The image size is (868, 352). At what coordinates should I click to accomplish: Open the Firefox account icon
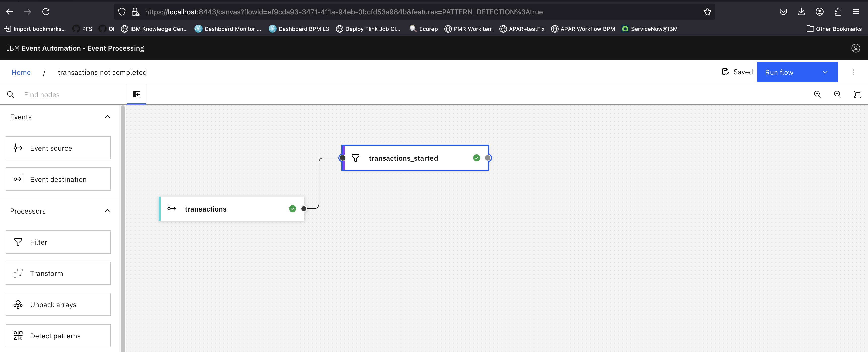click(819, 12)
